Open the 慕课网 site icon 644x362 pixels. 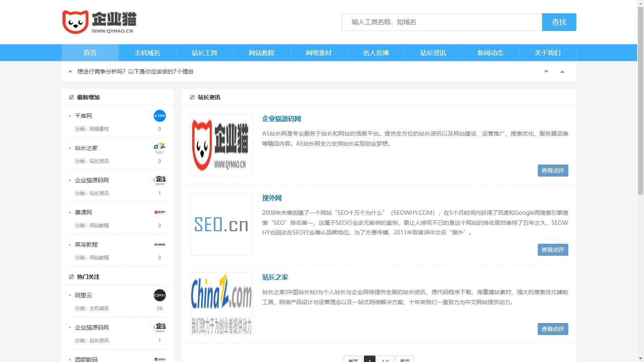[160, 212]
